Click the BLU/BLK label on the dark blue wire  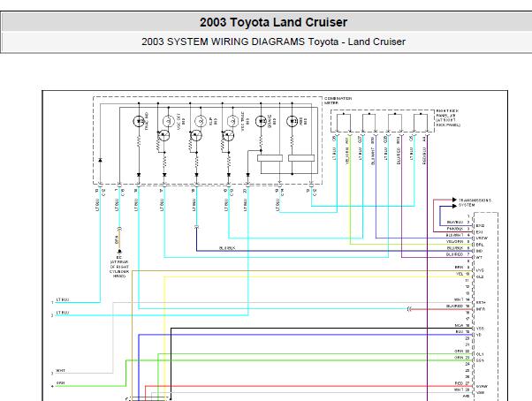pos(227,248)
